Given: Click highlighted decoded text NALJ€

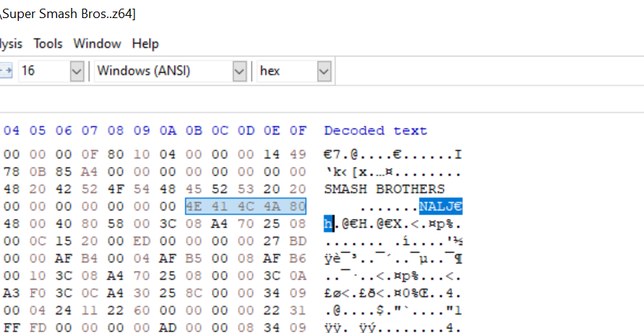Looking at the screenshot, I should click(x=441, y=206).
